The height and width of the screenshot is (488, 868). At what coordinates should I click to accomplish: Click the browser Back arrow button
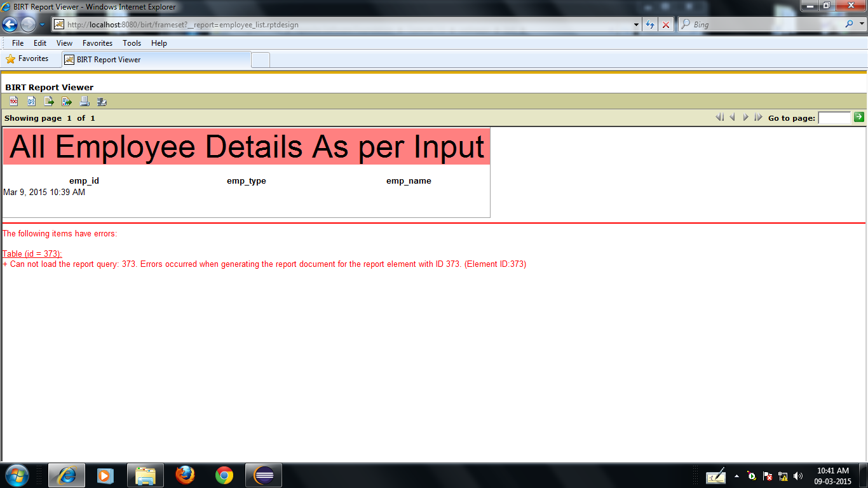click(x=10, y=25)
